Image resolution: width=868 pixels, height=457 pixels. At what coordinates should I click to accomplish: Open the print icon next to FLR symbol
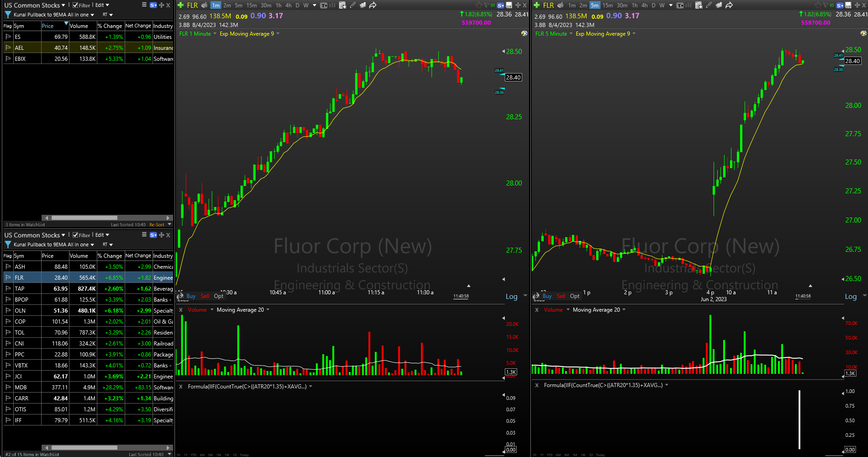click(204, 5)
